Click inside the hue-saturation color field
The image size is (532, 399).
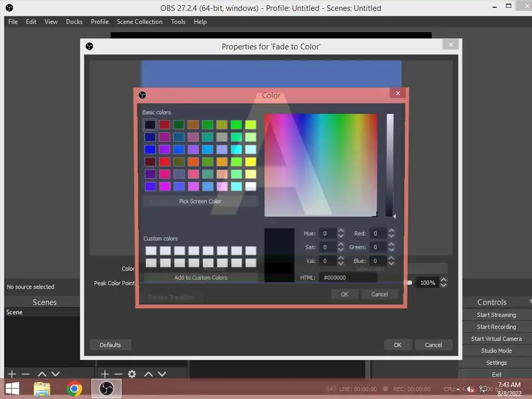pyautogui.click(x=321, y=165)
